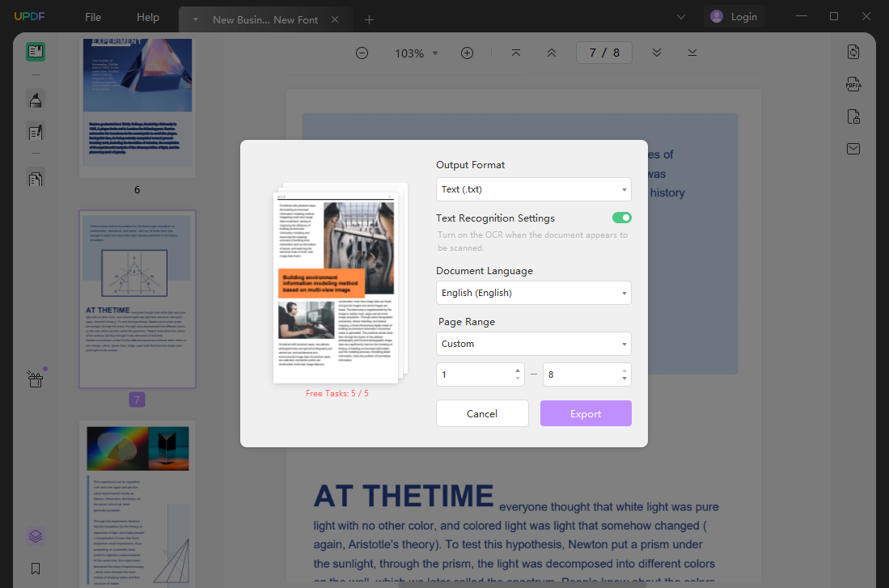Click the gift promotion icon

coord(35,379)
